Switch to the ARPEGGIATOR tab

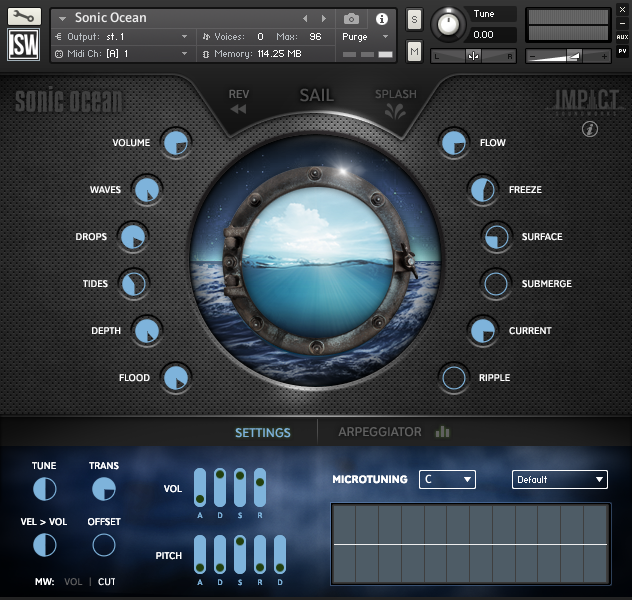pyautogui.click(x=380, y=432)
